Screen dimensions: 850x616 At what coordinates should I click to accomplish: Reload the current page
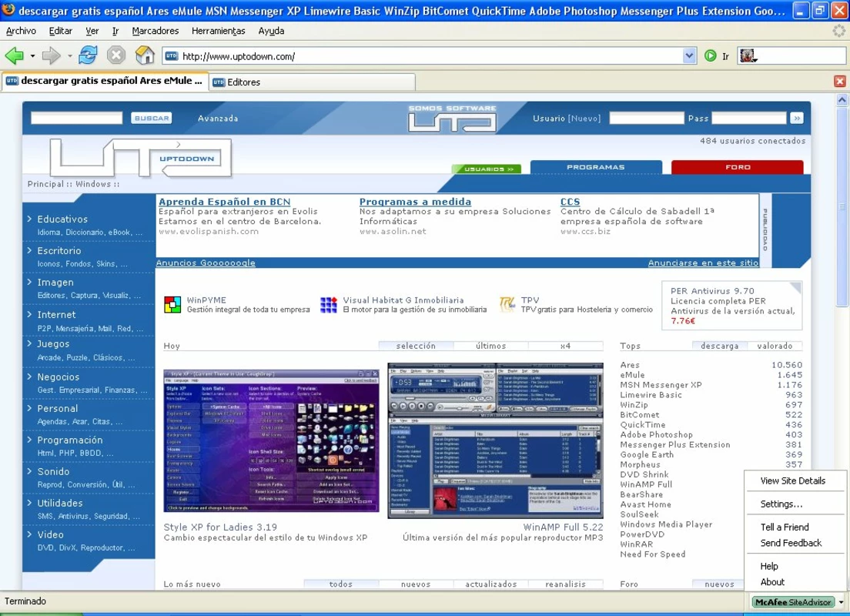pyautogui.click(x=88, y=55)
